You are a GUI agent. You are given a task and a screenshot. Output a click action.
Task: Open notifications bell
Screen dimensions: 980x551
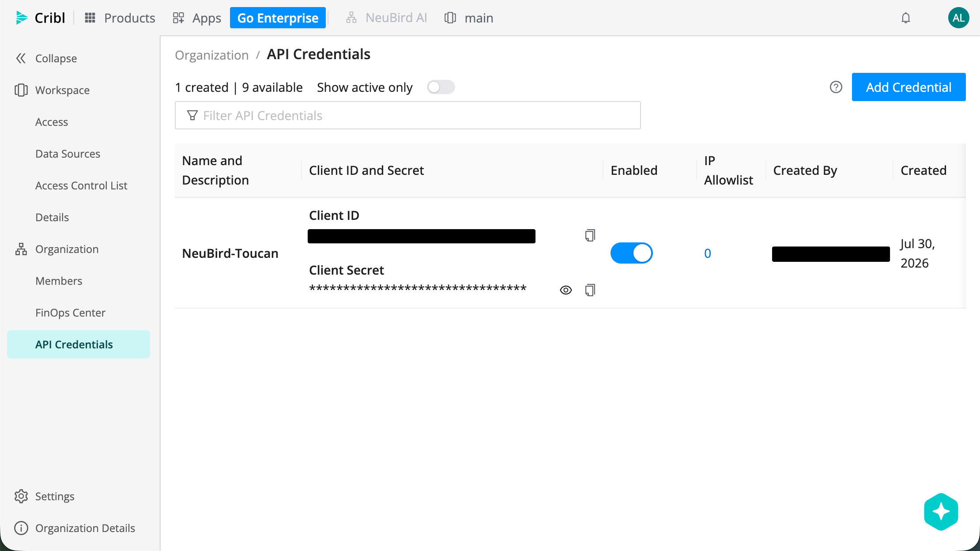pos(906,18)
